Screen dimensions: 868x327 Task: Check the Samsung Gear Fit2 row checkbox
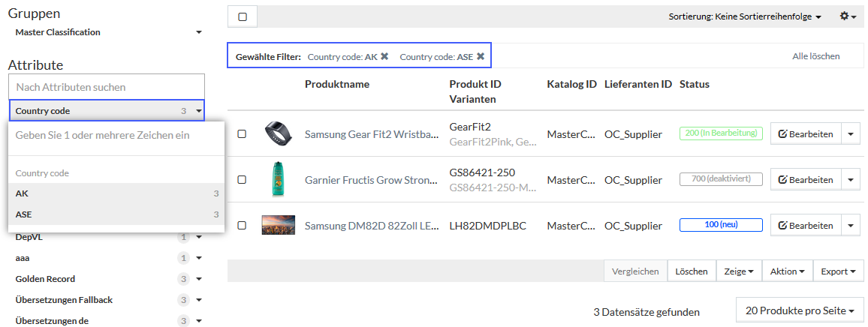click(242, 134)
